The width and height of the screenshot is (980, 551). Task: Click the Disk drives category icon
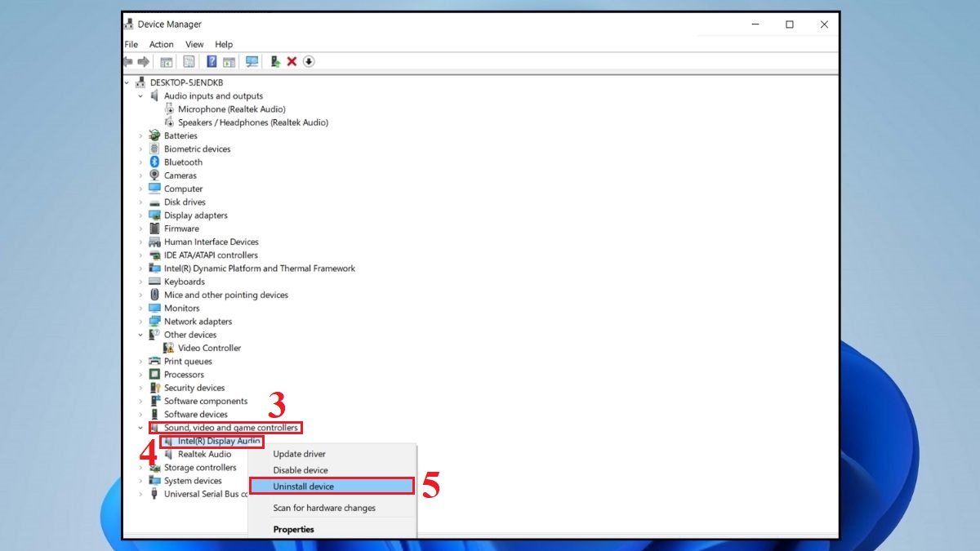tap(154, 202)
